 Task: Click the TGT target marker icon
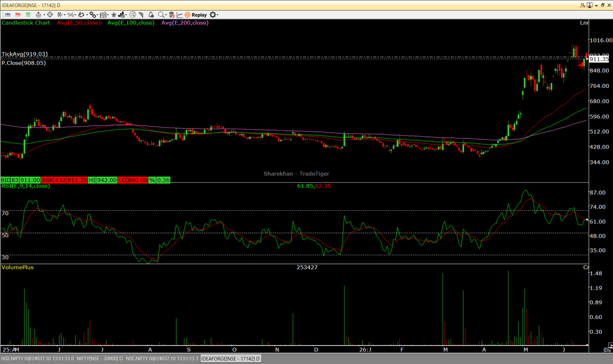[x=28, y=14]
